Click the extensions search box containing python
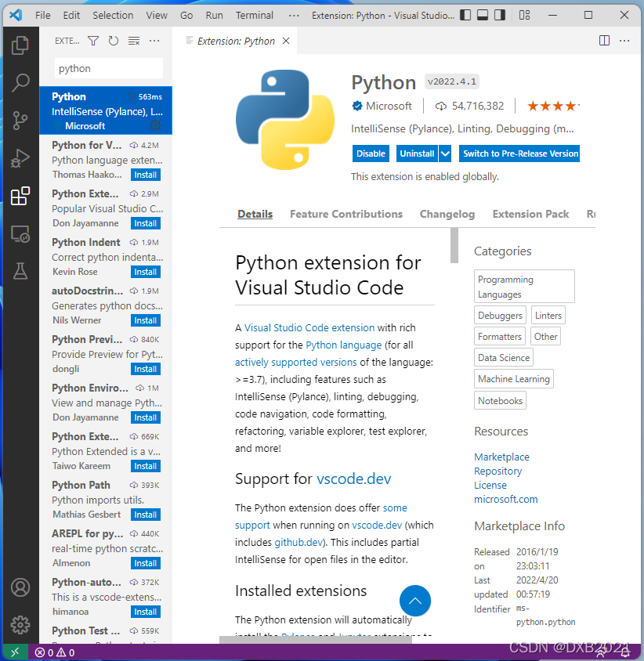The width and height of the screenshot is (644, 661). click(x=109, y=68)
